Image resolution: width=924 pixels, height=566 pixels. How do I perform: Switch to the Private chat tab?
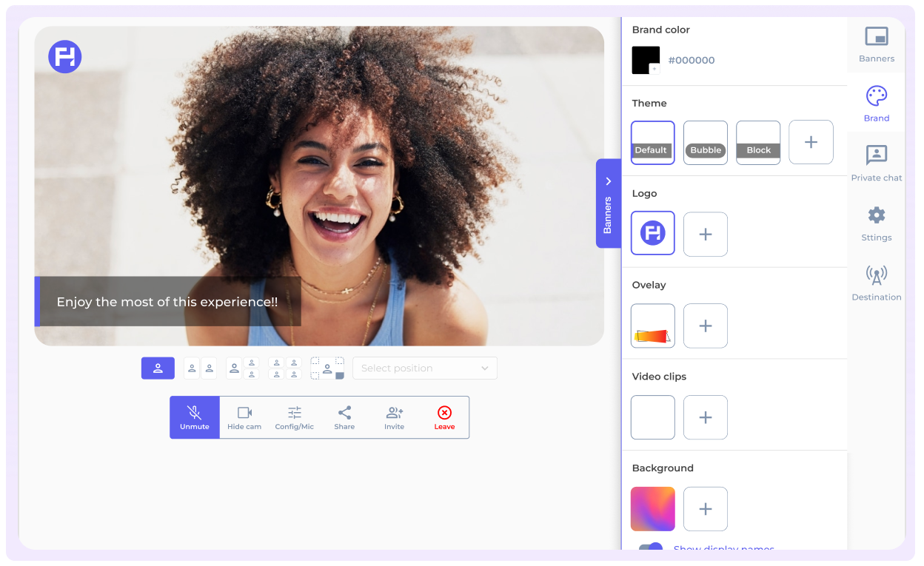[877, 163]
